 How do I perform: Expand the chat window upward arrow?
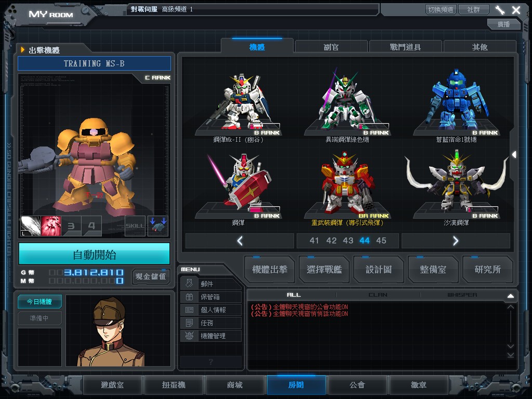(x=511, y=296)
